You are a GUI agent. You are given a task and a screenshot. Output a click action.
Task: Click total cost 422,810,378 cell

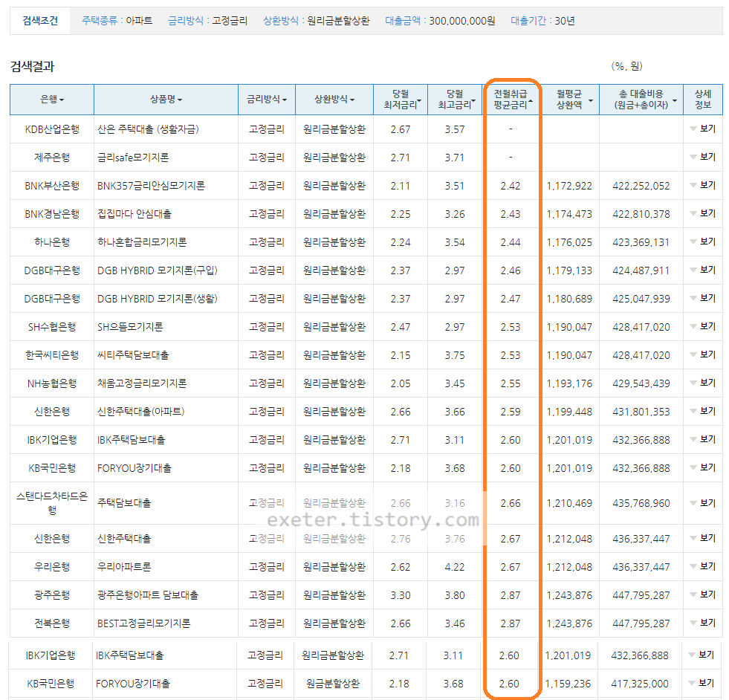pos(641,214)
